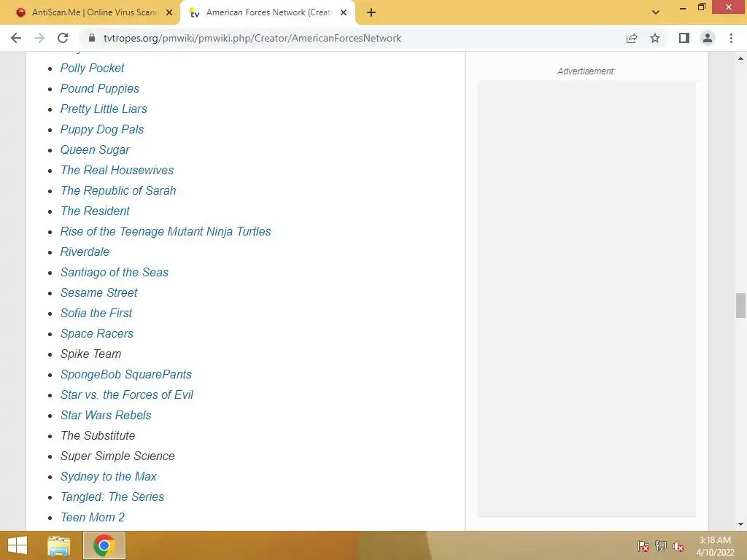Reload the TV Tropes page

point(63,38)
